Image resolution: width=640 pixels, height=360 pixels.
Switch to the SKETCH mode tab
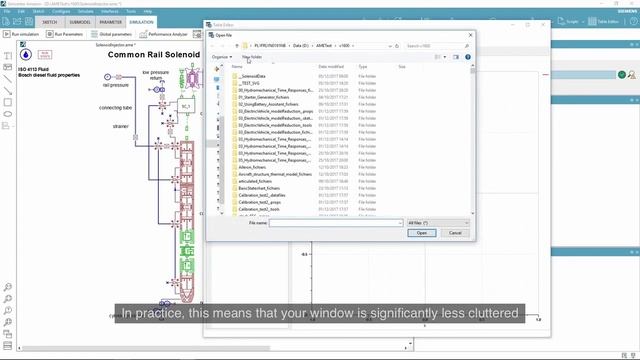(x=50, y=22)
